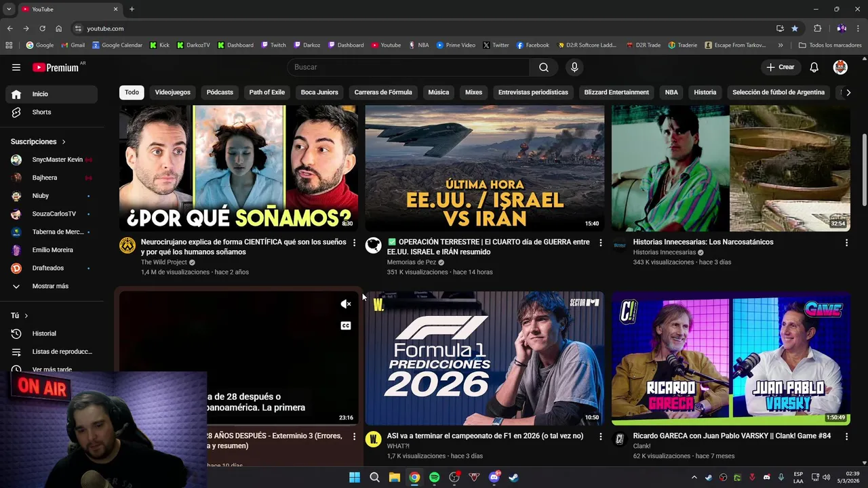Open options for Neurocirujano video
The image size is (868, 488).
pyautogui.click(x=354, y=243)
